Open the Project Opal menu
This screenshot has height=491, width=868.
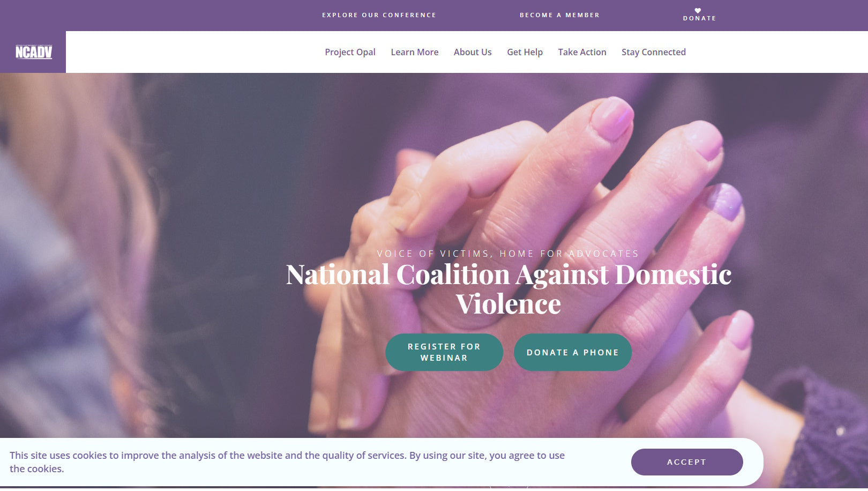click(x=350, y=52)
